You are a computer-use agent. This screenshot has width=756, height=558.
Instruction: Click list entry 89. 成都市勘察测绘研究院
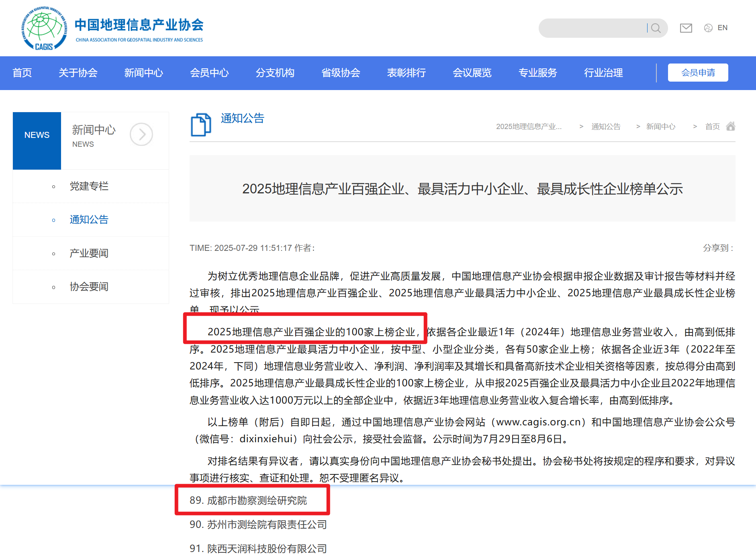(248, 501)
